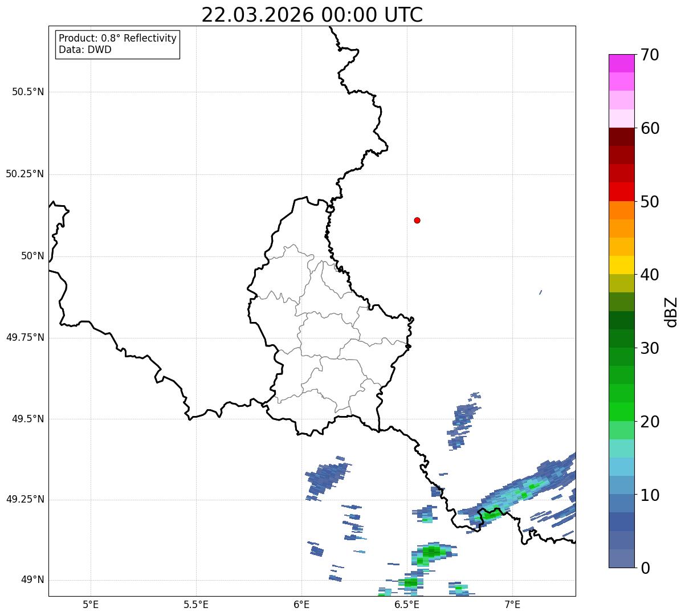The image size is (685, 616).
Task: Click the 6.5°E longitude label
Action: pos(407,604)
